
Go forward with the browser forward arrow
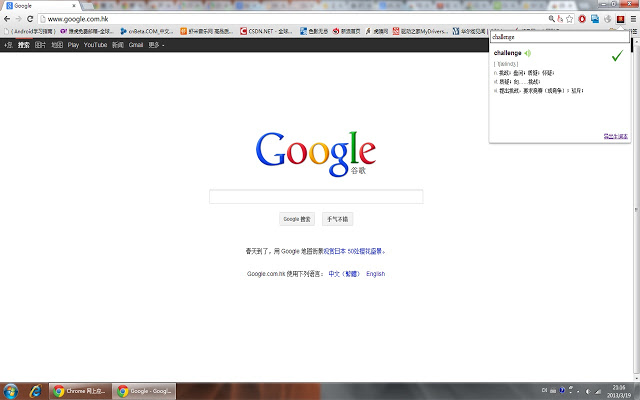click(18, 19)
